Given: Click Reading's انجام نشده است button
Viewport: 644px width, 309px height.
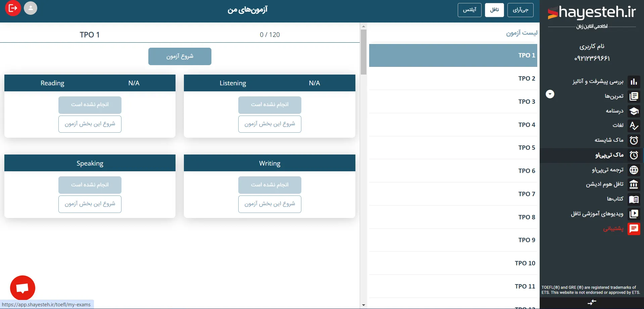Looking at the screenshot, I should pyautogui.click(x=90, y=105).
